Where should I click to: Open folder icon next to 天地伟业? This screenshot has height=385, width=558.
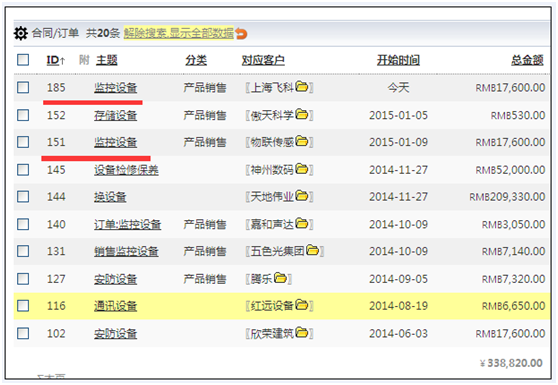pyautogui.click(x=302, y=196)
